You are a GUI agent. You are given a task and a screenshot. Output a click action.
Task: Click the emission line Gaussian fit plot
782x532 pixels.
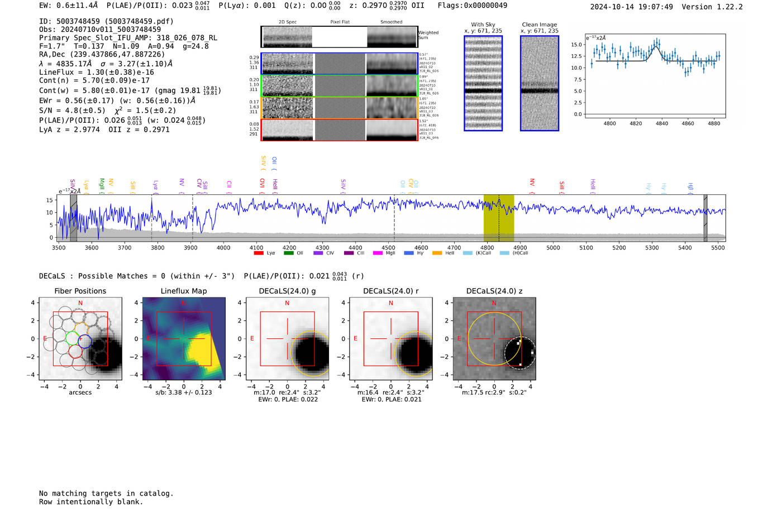tap(655, 76)
